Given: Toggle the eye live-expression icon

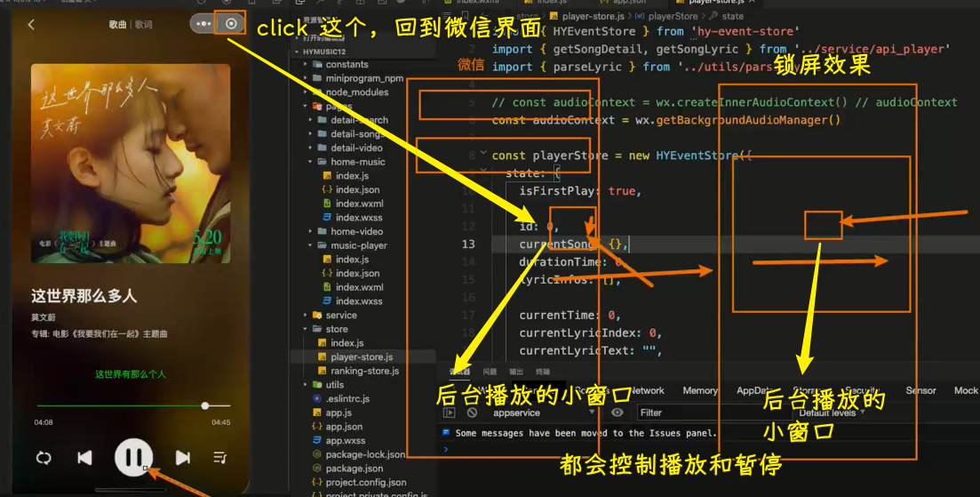Looking at the screenshot, I should click(617, 413).
